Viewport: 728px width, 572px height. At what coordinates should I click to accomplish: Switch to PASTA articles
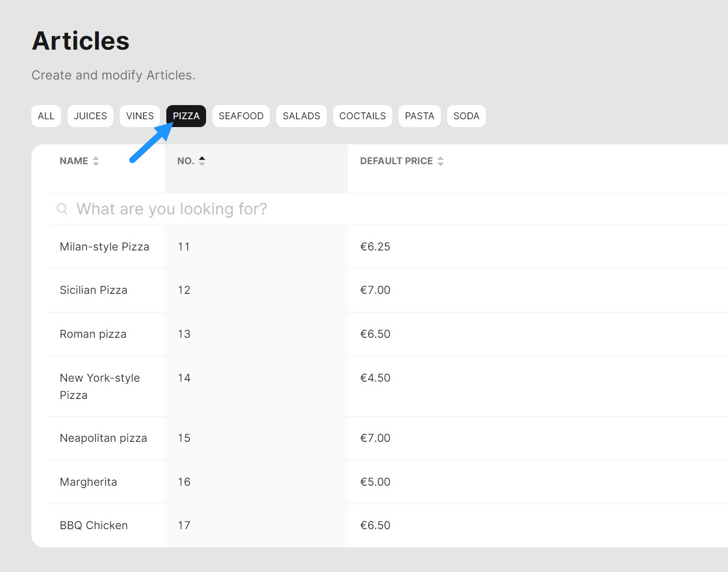click(x=419, y=116)
